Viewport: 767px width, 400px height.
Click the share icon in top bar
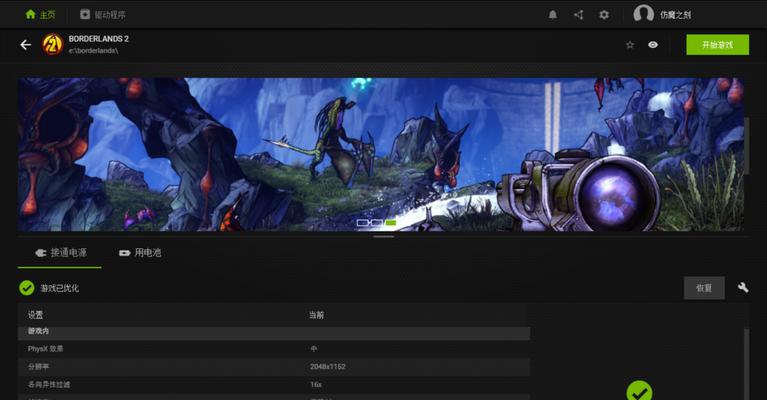click(578, 15)
